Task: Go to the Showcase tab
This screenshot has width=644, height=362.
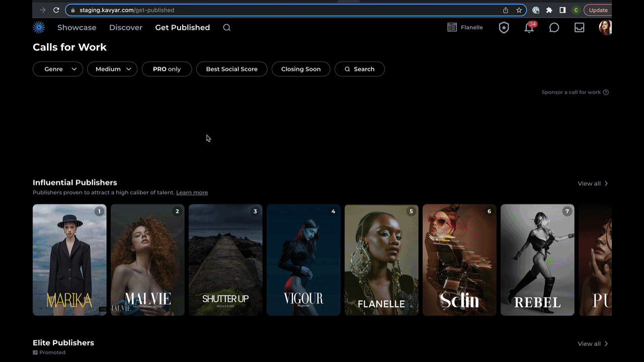Action: (x=76, y=28)
